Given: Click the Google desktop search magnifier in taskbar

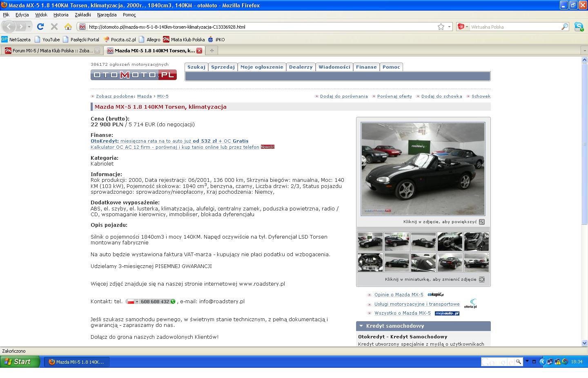Looking at the screenshot, I should coord(518,362).
